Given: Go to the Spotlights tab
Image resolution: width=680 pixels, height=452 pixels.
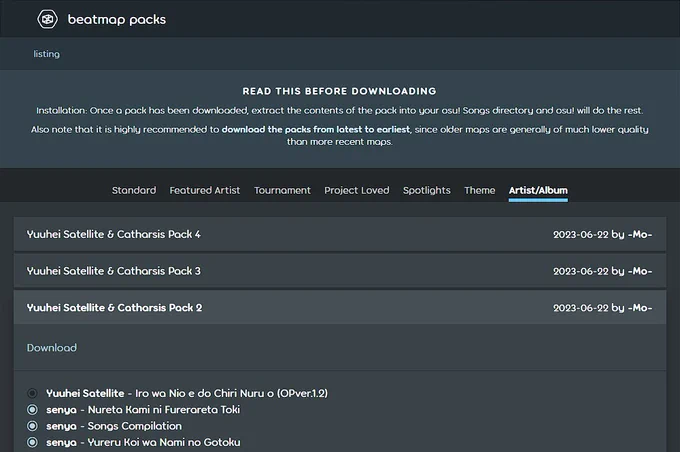Looking at the screenshot, I should coord(427,190).
